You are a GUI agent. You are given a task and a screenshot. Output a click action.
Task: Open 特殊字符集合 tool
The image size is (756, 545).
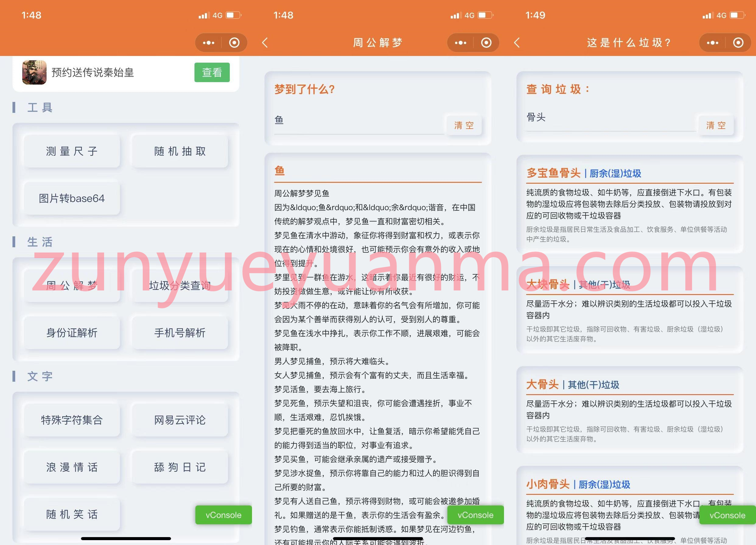pos(72,420)
